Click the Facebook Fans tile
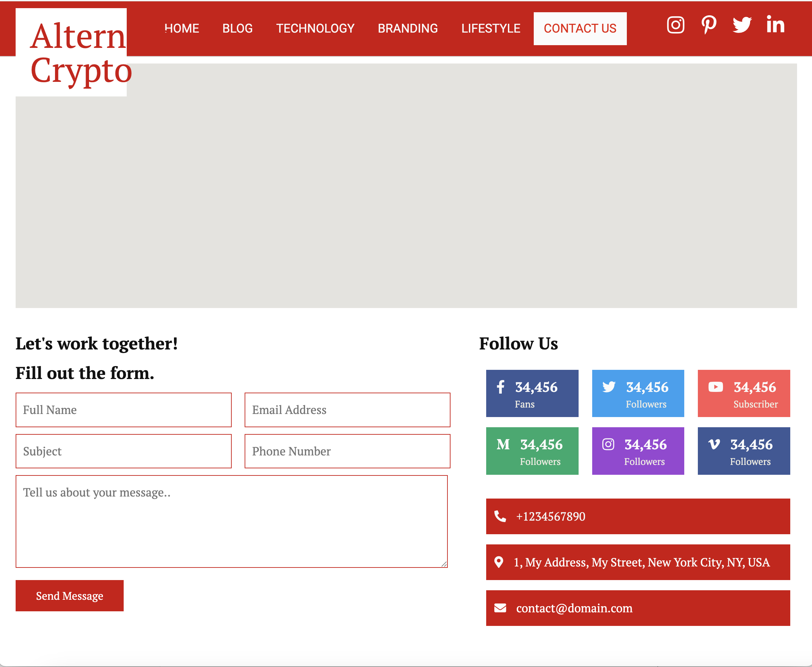The width and height of the screenshot is (812, 667). coord(532,393)
